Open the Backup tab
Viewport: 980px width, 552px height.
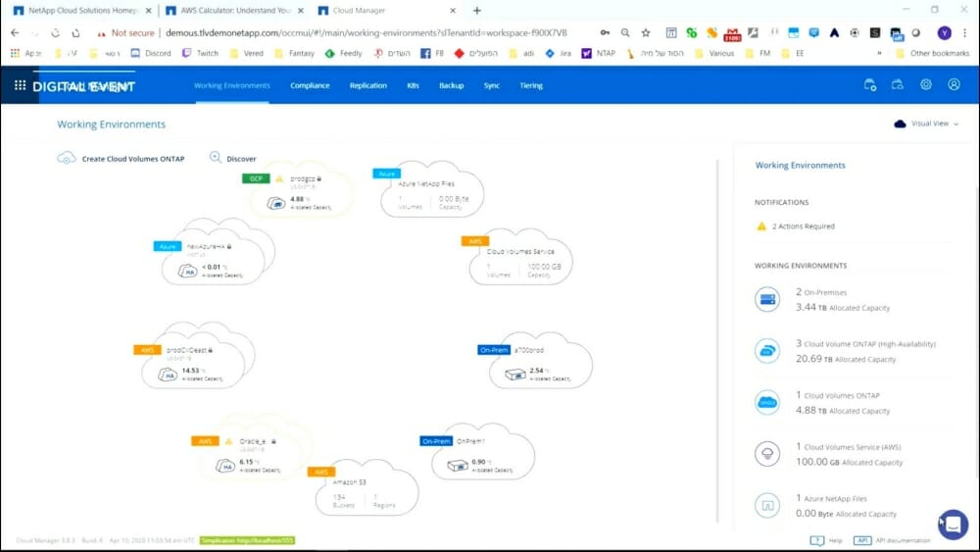451,85
